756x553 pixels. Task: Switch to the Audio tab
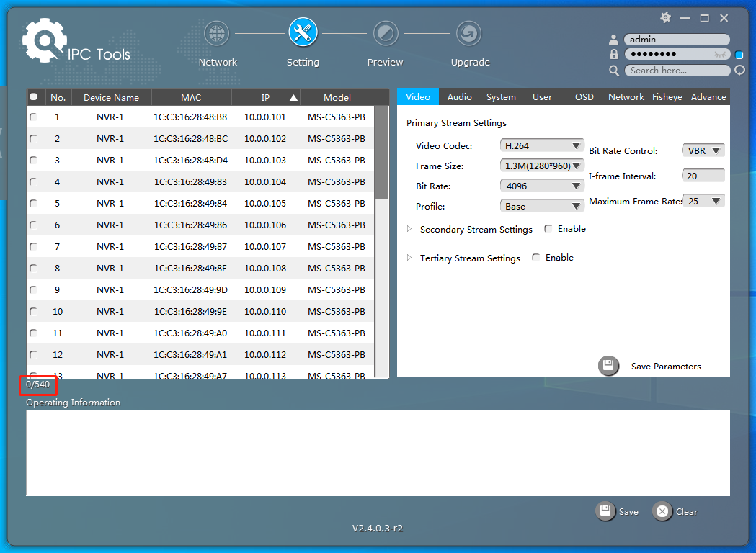tap(460, 96)
